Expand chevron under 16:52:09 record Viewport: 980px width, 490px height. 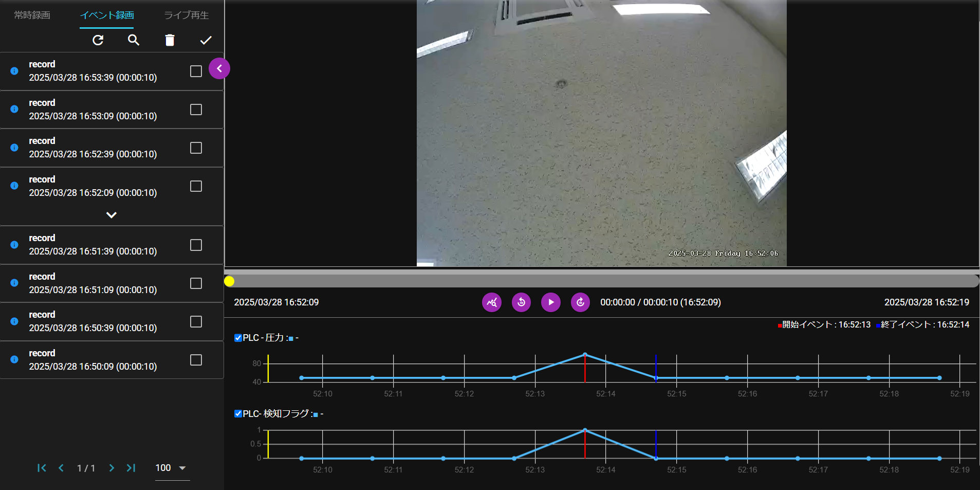pyautogui.click(x=112, y=215)
